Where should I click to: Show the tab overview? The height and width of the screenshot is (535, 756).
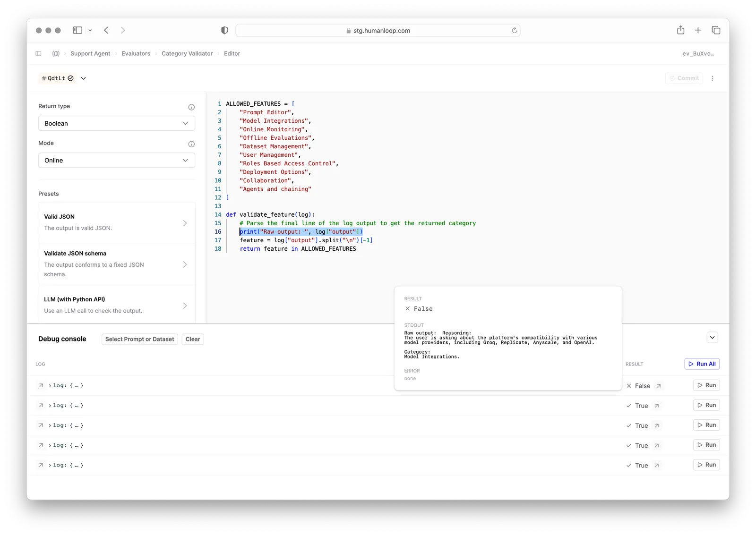point(716,30)
